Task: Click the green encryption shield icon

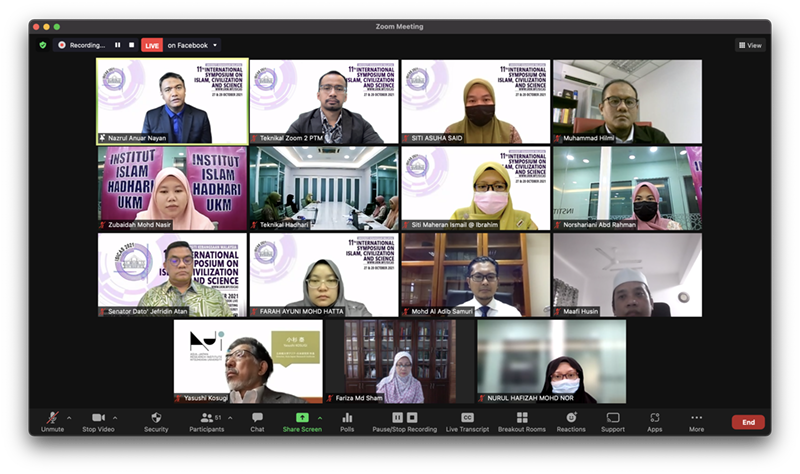Action: (x=43, y=45)
